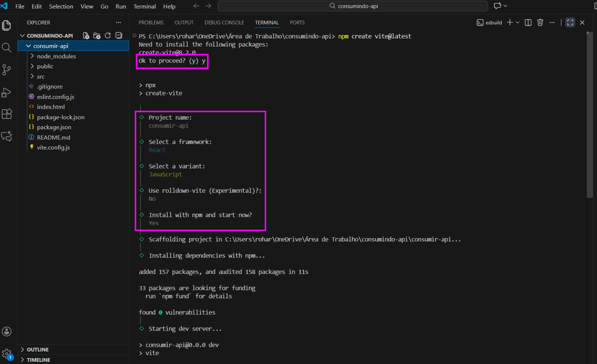Viewport: 597px width, 364px height.
Task: Click the consumindo-api command center search box
Action: tap(353, 6)
